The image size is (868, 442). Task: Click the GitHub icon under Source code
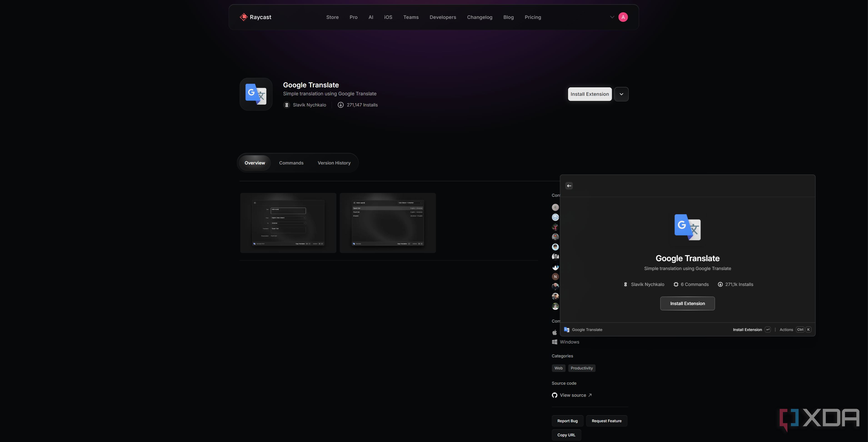click(x=555, y=395)
